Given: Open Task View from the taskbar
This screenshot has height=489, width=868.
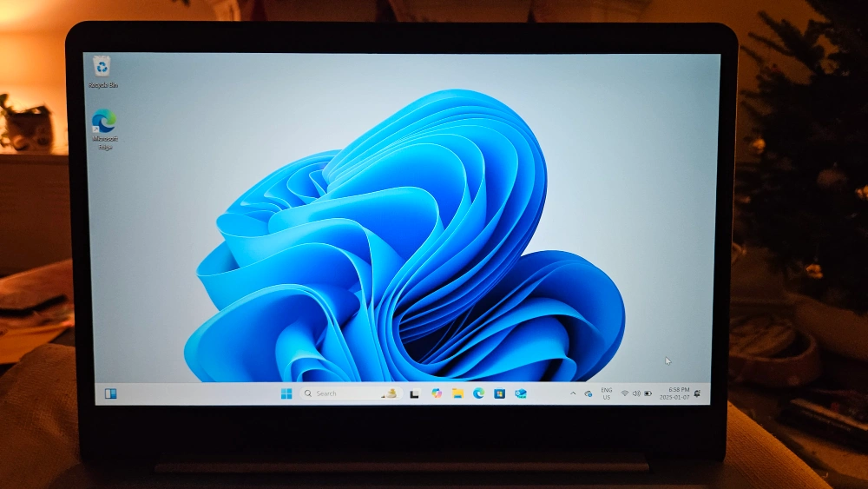Looking at the screenshot, I should [x=415, y=393].
